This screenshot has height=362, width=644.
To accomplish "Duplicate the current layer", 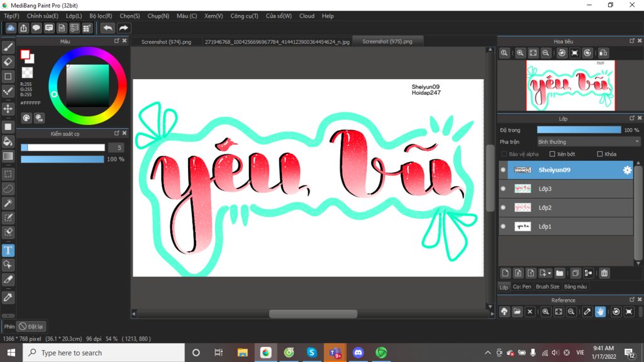I will tap(575, 273).
